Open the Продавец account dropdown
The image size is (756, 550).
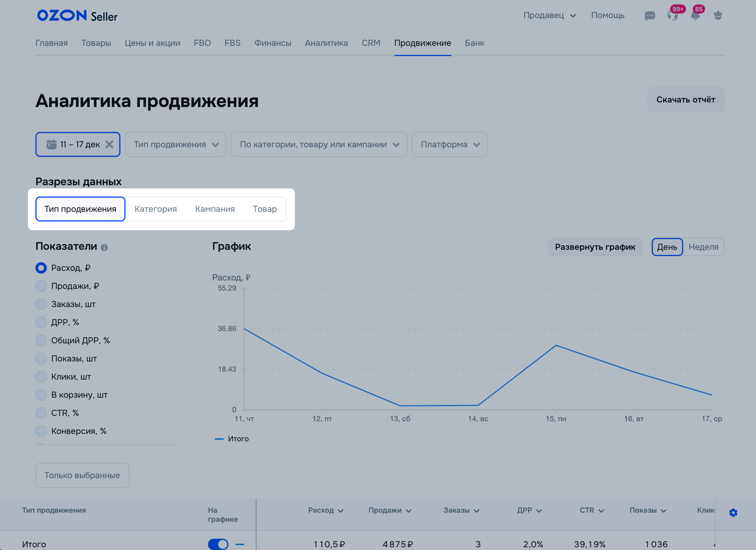click(549, 15)
